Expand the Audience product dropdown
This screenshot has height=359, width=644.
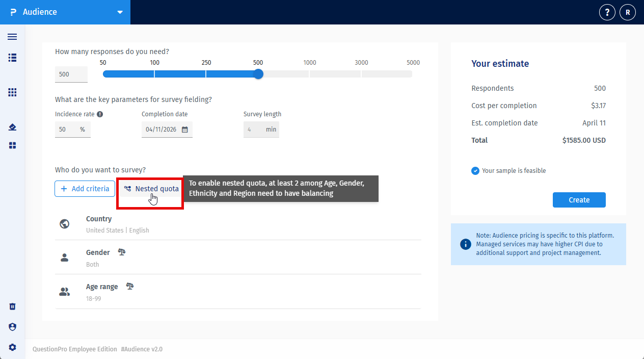pos(120,12)
